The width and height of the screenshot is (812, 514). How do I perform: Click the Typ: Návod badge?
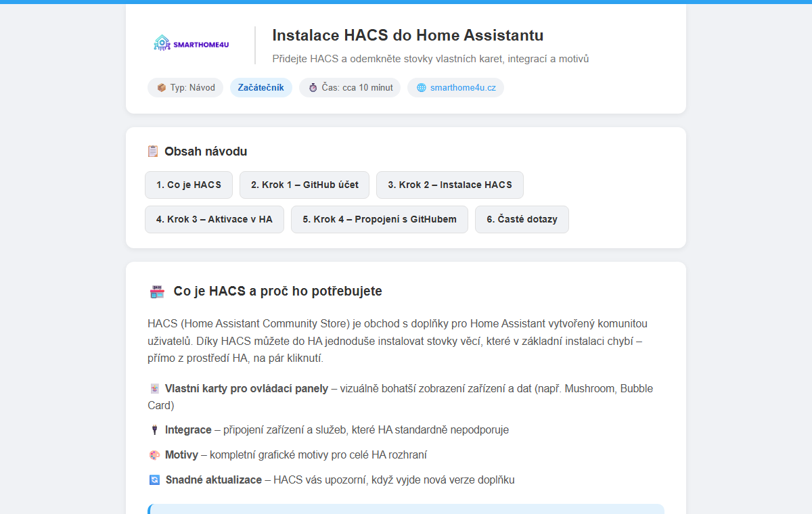[185, 88]
